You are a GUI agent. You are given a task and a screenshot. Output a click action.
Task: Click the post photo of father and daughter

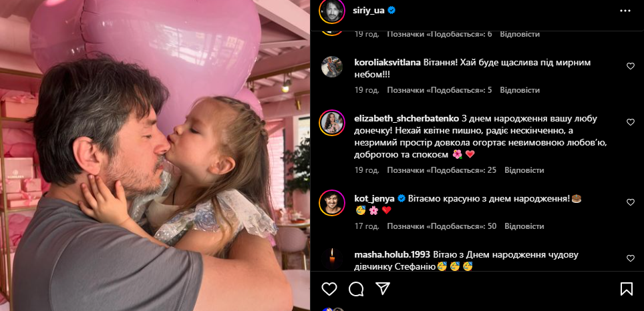pos(155,155)
